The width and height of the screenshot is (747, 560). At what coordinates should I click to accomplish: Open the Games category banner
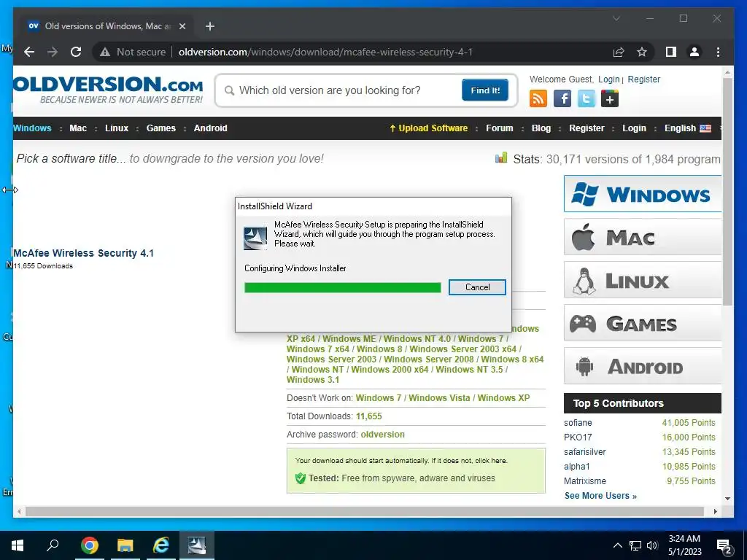coord(643,323)
